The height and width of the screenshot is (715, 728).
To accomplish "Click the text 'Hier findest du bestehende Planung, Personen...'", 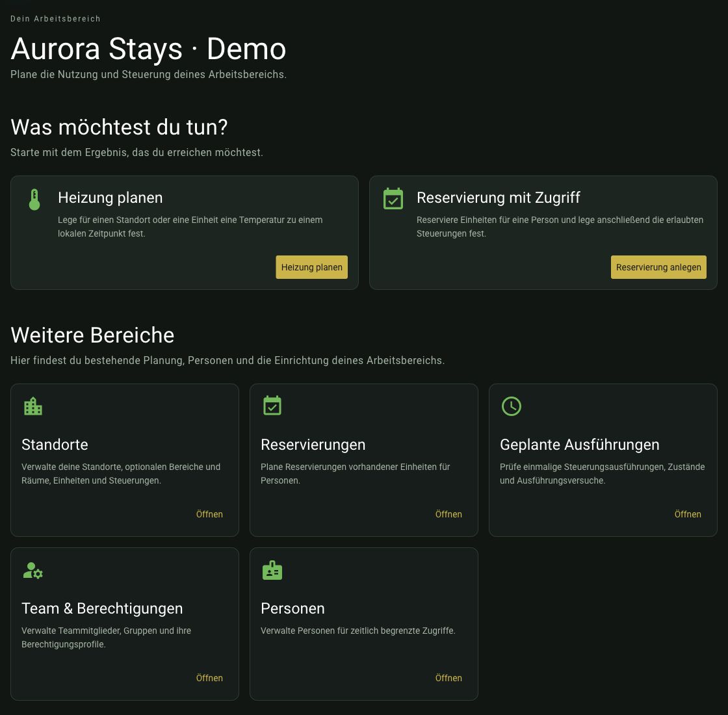I will (x=227, y=360).
